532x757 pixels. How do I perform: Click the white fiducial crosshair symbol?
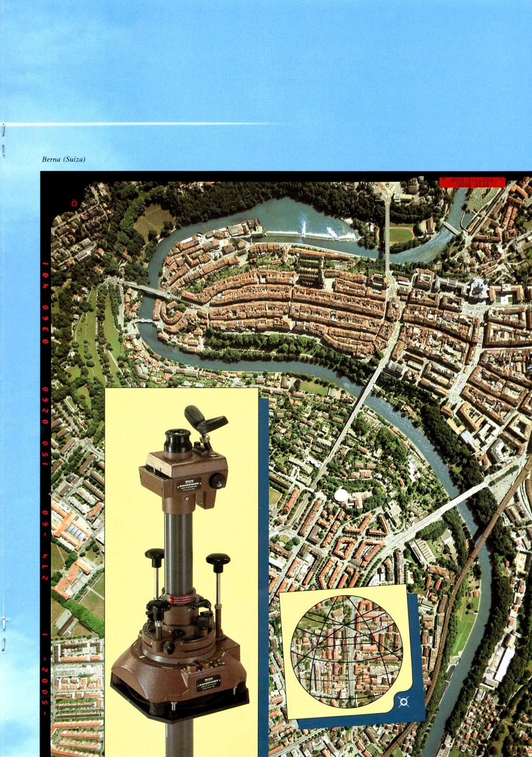click(404, 702)
